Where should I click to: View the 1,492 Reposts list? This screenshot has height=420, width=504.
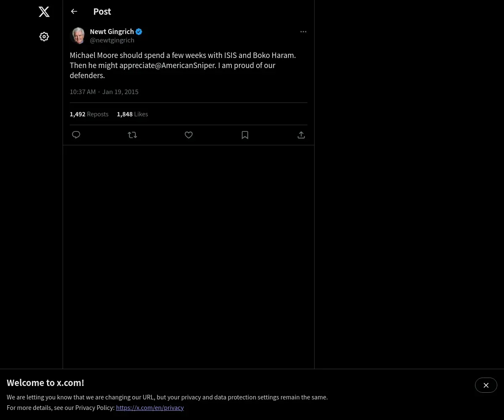click(89, 114)
